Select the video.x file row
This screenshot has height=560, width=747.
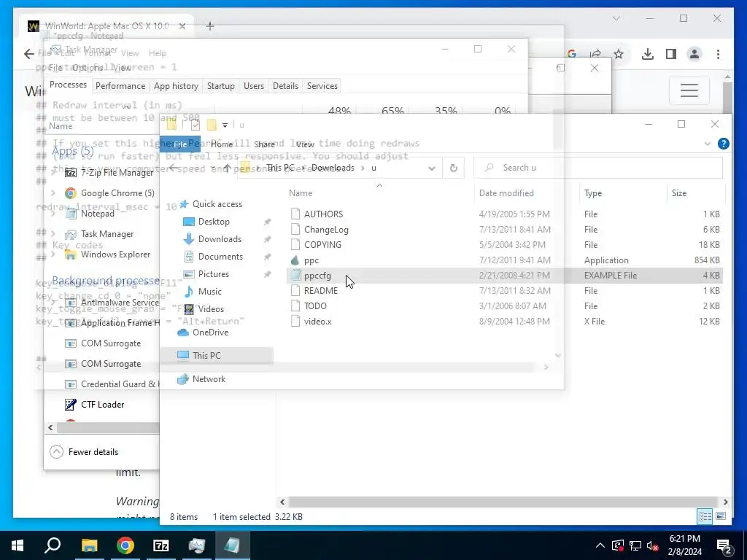click(x=505, y=322)
